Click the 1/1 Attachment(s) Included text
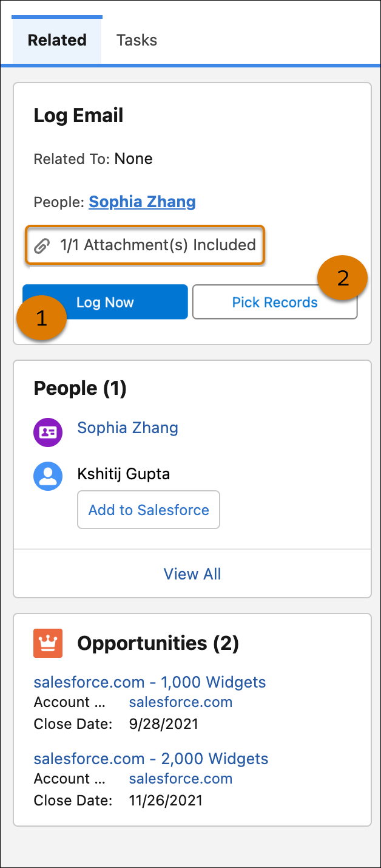The height and width of the screenshot is (868, 381). click(158, 245)
